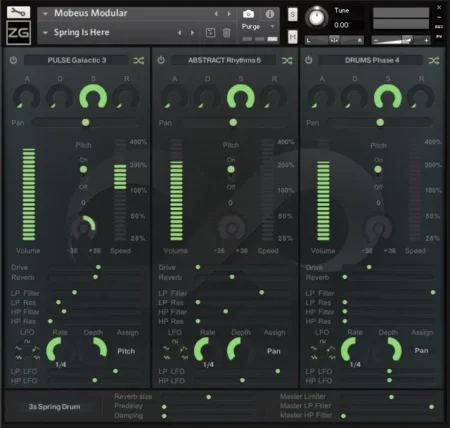450x428 pixels.
Task: Delete preset with the trash icon
Action: pos(226,33)
